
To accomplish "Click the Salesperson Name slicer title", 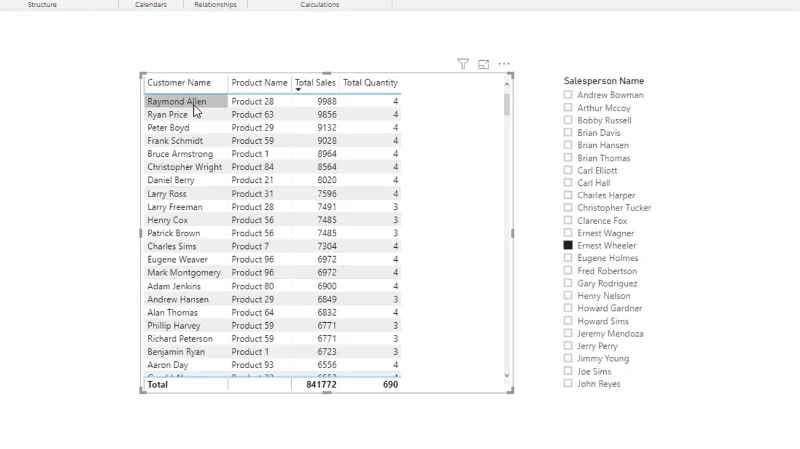I will (604, 81).
